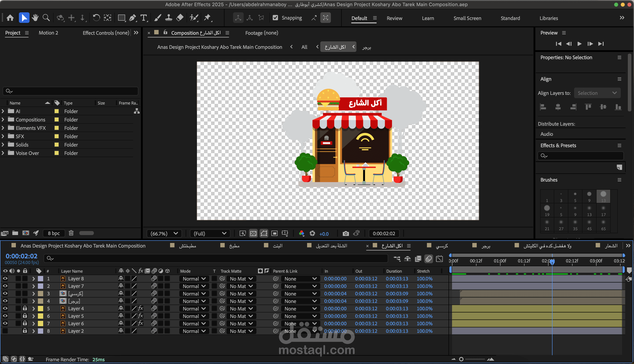The height and width of the screenshot is (364, 634).
Task: Open the magnification 66.7% dropdown
Action: point(164,233)
